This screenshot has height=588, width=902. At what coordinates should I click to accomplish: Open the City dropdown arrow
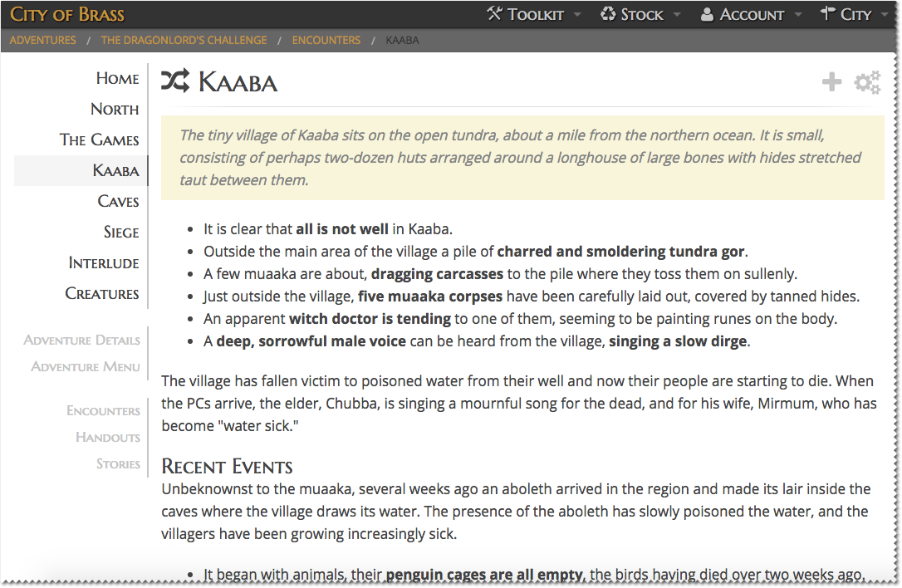884,15
